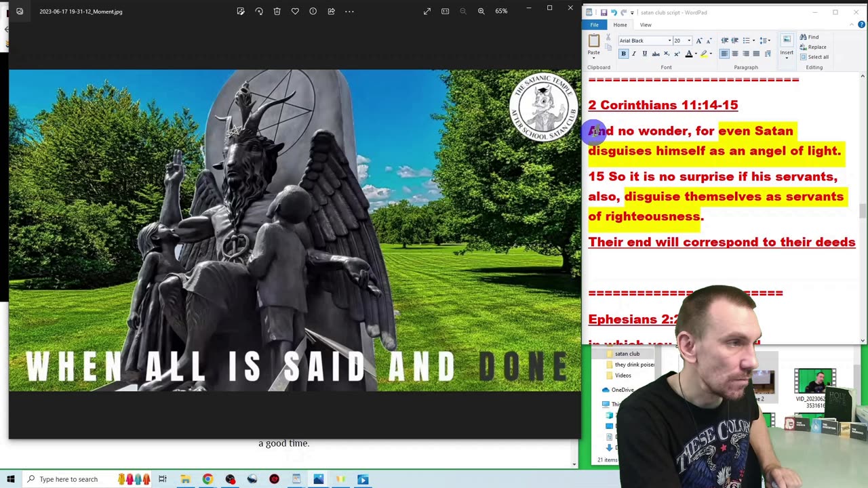This screenshot has height=488, width=868.
Task: Click Replace in the Editing group
Action: coord(812,47)
